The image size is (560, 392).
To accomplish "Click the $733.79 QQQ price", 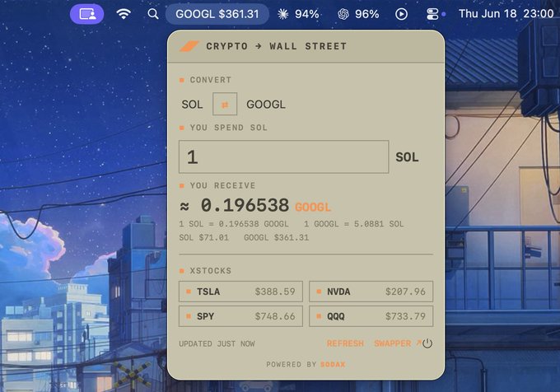I will [x=405, y=316].
